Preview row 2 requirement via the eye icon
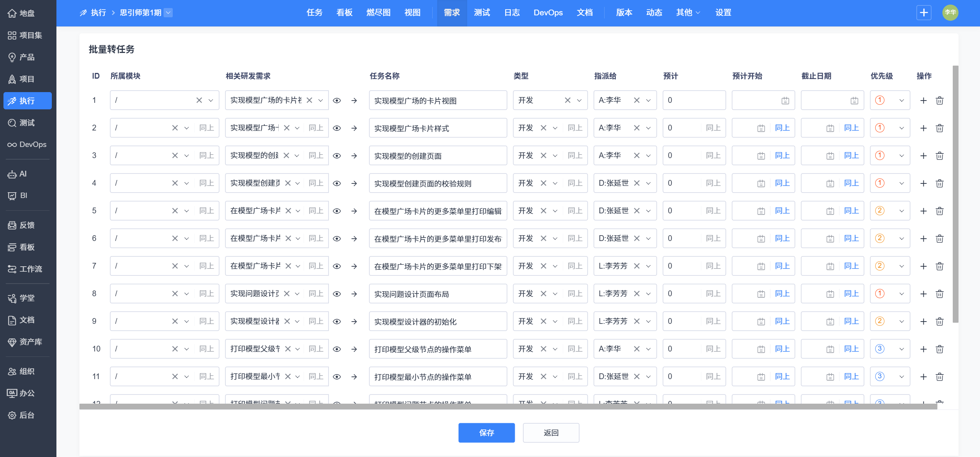980x457 pixels. click(337, 128)
